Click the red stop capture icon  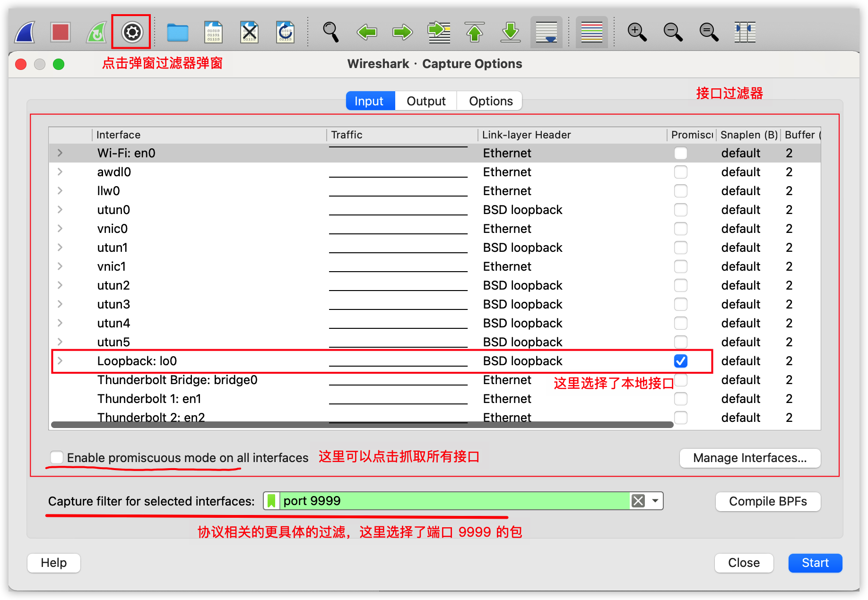(x=61, y=32)
